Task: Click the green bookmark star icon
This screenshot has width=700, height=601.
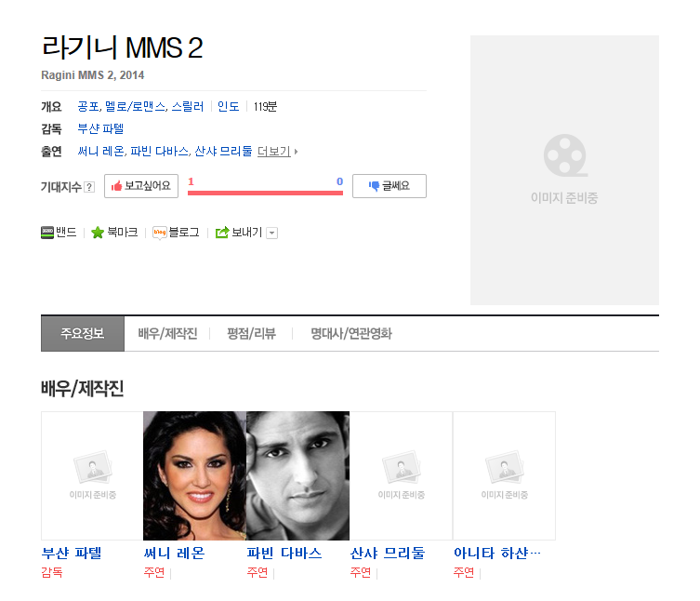Action: click(98, 233)
